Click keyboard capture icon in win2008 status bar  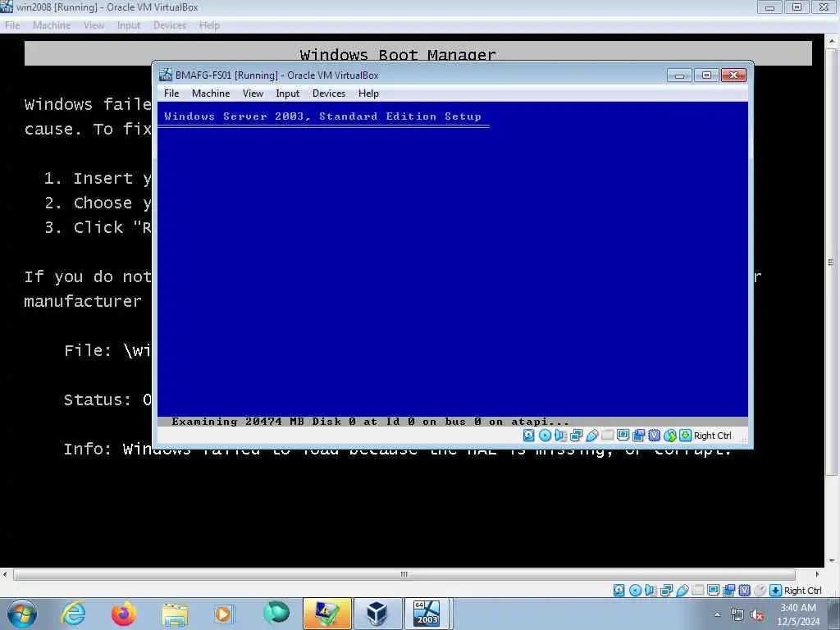tap(775, 591)
